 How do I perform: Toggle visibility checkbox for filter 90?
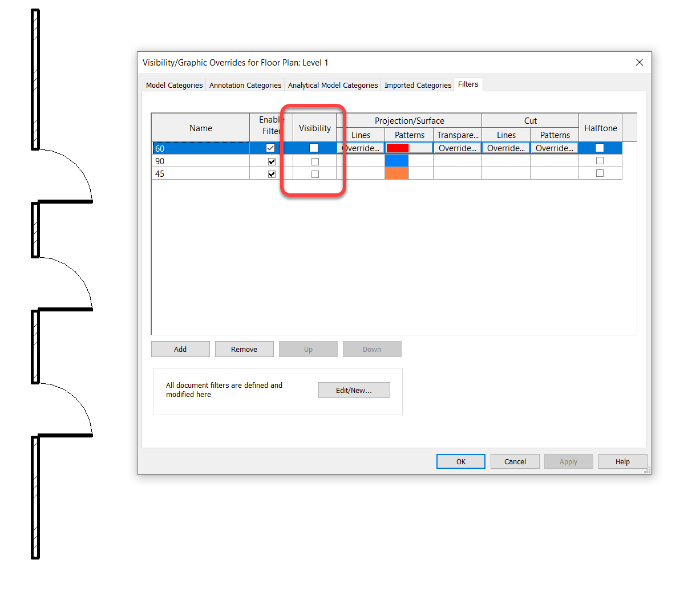pos(314,161)
